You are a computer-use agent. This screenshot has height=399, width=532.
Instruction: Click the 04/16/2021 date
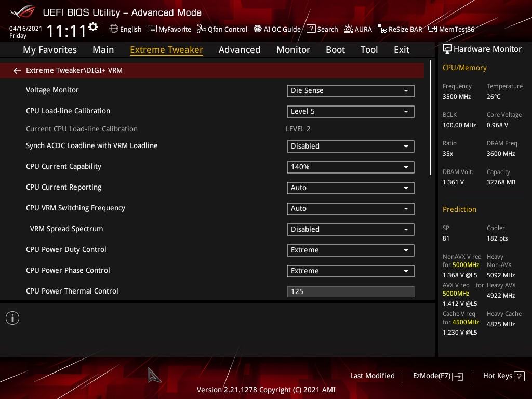tap(25, 29)
